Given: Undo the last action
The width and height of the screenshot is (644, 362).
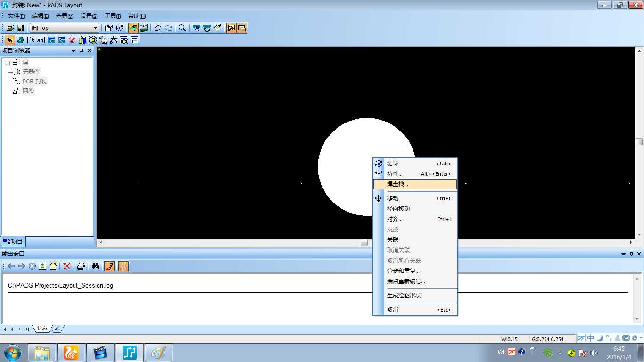Looking at the screenshot, I should pyautogui.click(x=158, y=28).
